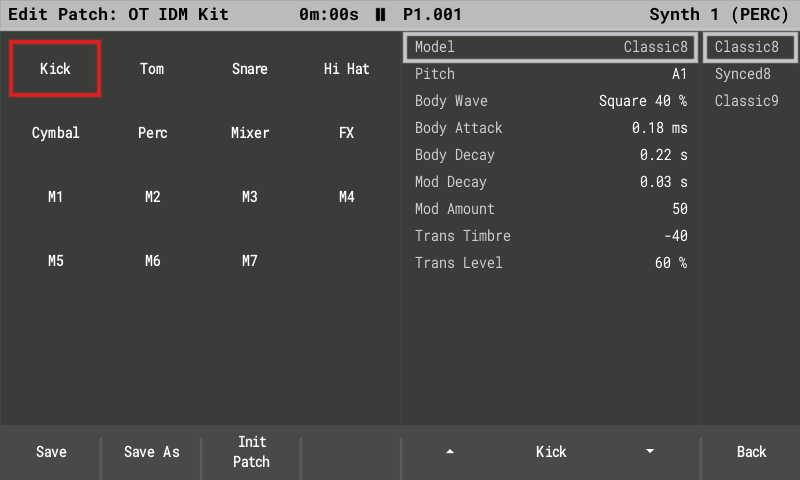This screenshot has width=800, height=480.
Task: Select the Body Decay parameter row
Action: click(551, 155)
